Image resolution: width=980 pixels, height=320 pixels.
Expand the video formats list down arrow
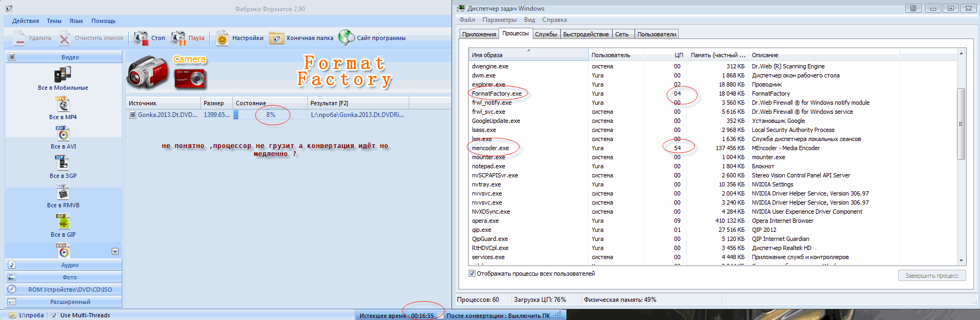coord(115,252)
